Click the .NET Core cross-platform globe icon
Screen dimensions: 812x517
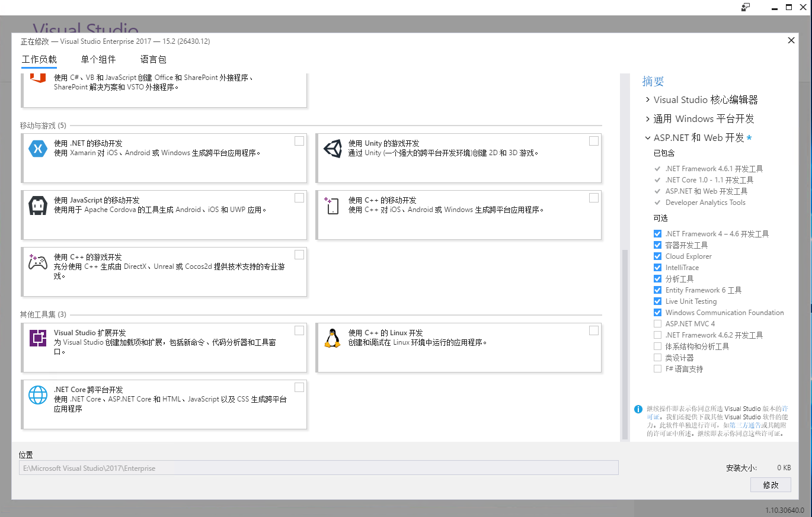click(37, 394)
